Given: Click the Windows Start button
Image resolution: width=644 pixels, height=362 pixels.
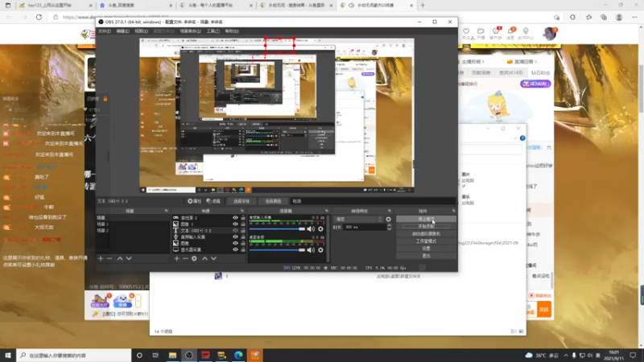Looking at the screenshot, I should [8, 355].
